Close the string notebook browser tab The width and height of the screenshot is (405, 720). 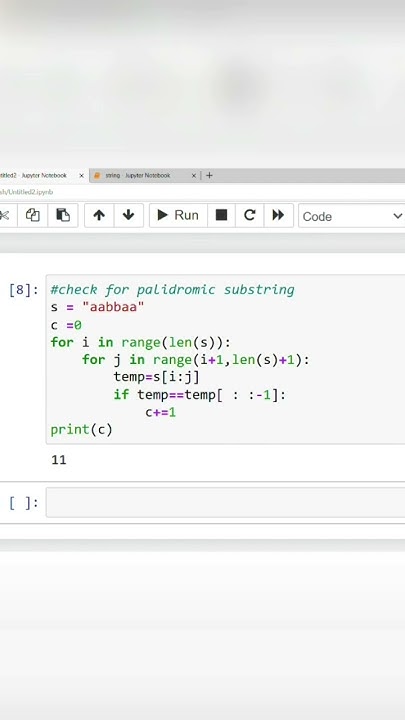click(194, 175)
